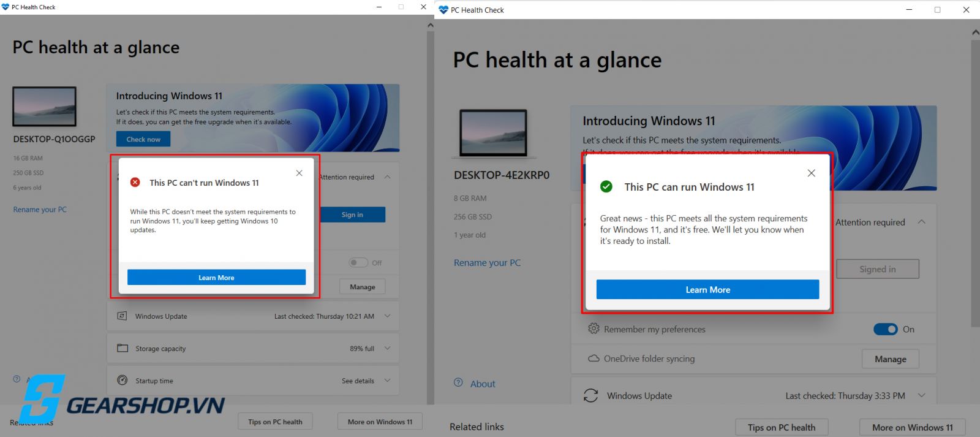Expand Windows Update last checked Thursday 3:33 PM
This screenshot has height=437, width=980.
pyautogui.click(x=921, y=395)
